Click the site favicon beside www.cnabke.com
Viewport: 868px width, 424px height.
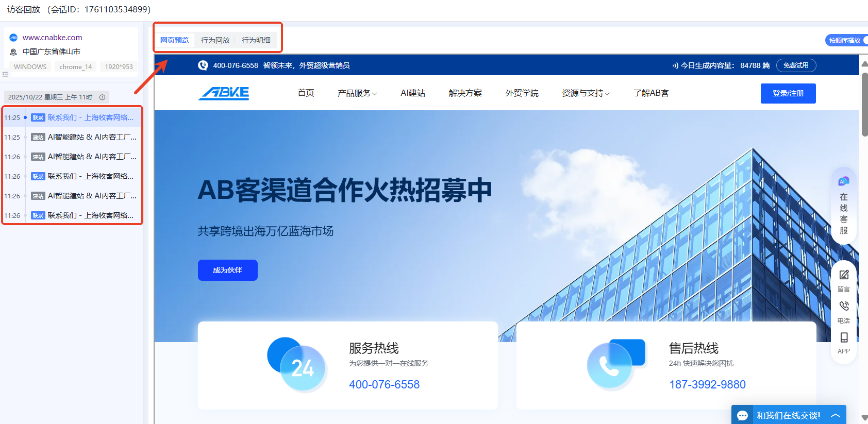tap(13, 38)
